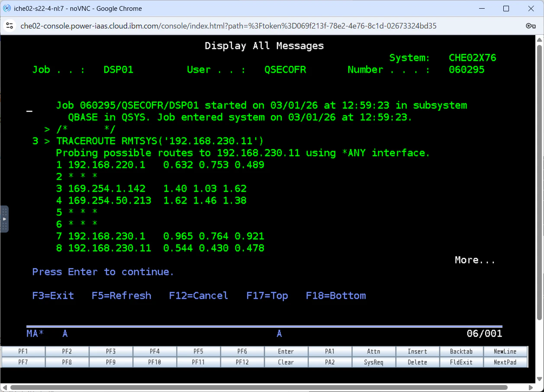
Task: Click job number 060295 in header
Action: (467, 70)
